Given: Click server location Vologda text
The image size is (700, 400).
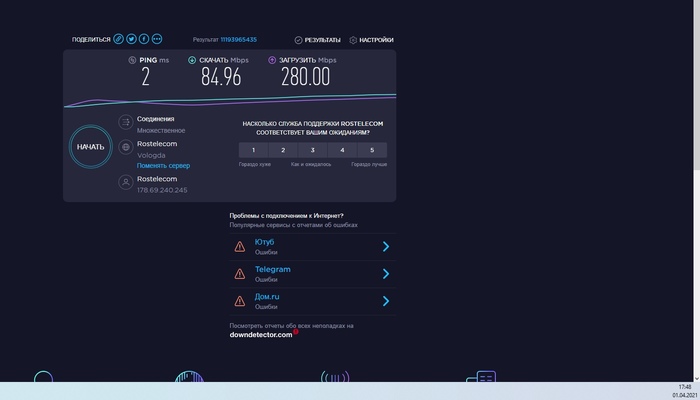Looking at the screenshot, I should (151, 155).
